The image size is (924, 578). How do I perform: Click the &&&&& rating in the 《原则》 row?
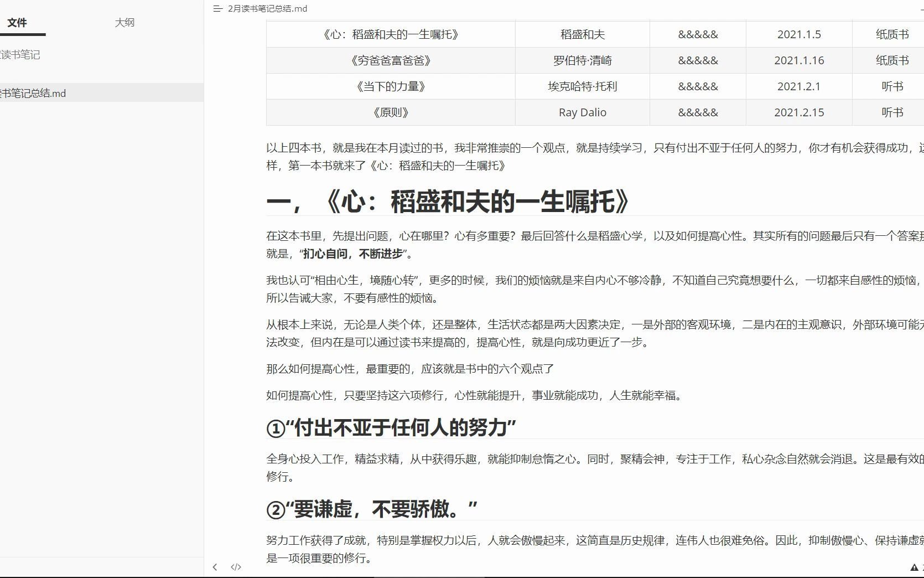tap(698, 112)
